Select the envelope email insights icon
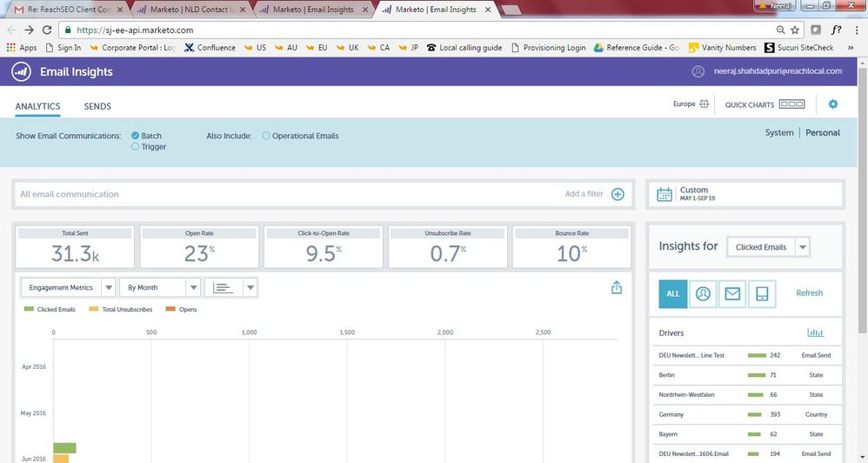The height and width of the screenshot is (463, 868). pyautogui.click(x=732, y=294)
